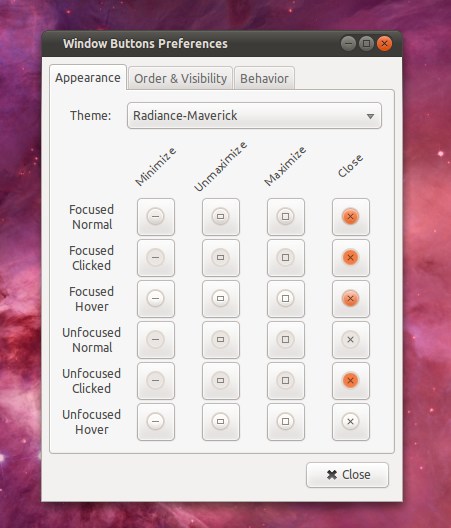Click the rotated Minimize column header
The width and height of the screenshot is (451, 528).
(155, 167)
